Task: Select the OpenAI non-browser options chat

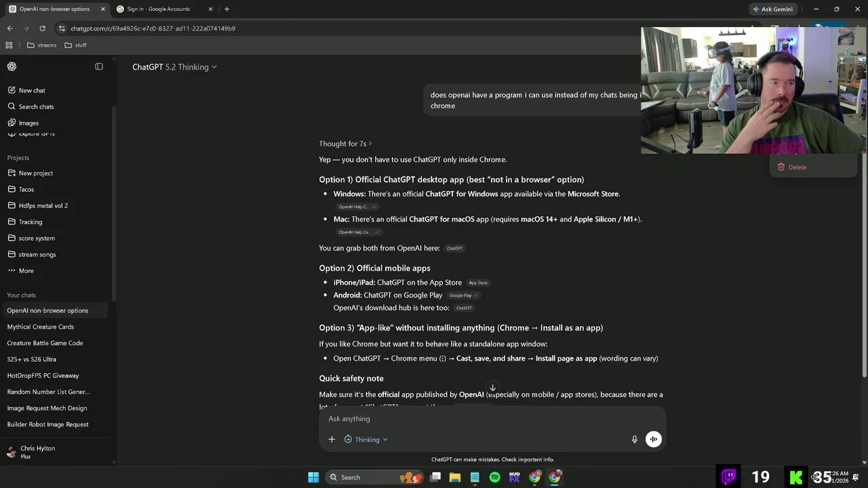Action: pos(56,310)
